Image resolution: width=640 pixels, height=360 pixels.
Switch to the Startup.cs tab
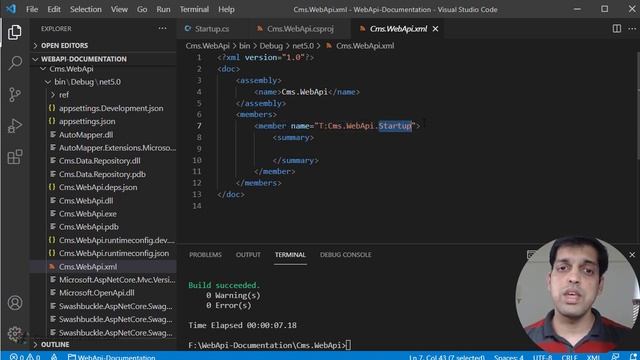pos(211,29)
